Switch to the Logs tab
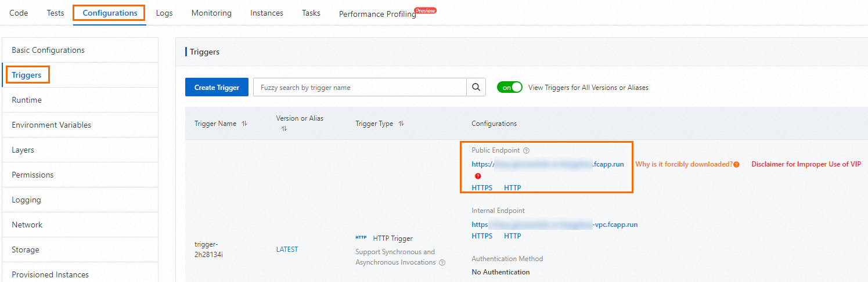Image resolution: width=868 pixels, height=282 pixels. click(164, 13)
